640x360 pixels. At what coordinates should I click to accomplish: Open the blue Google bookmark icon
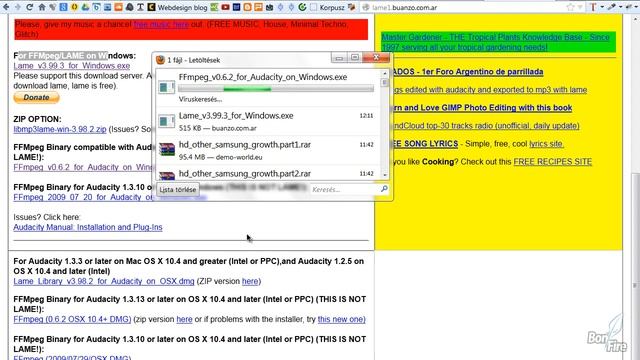pyautogui.click(x=63, y=7)
